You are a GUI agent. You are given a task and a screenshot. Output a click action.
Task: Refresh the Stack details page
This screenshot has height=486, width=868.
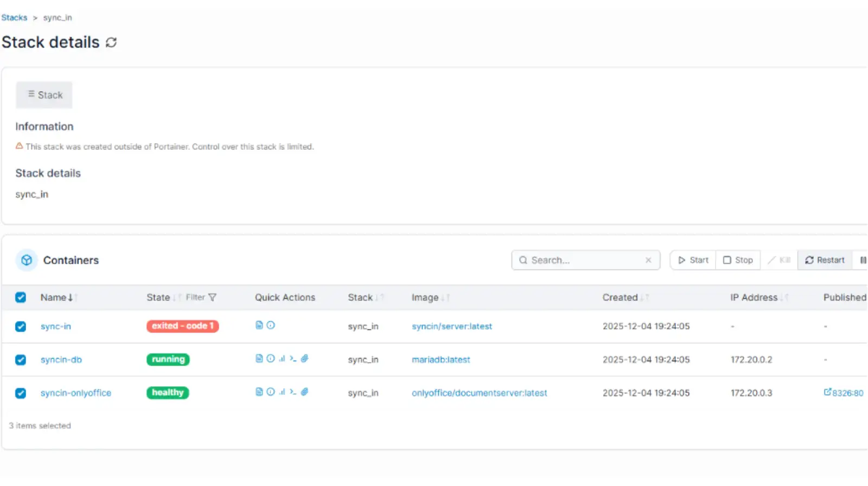111,42
